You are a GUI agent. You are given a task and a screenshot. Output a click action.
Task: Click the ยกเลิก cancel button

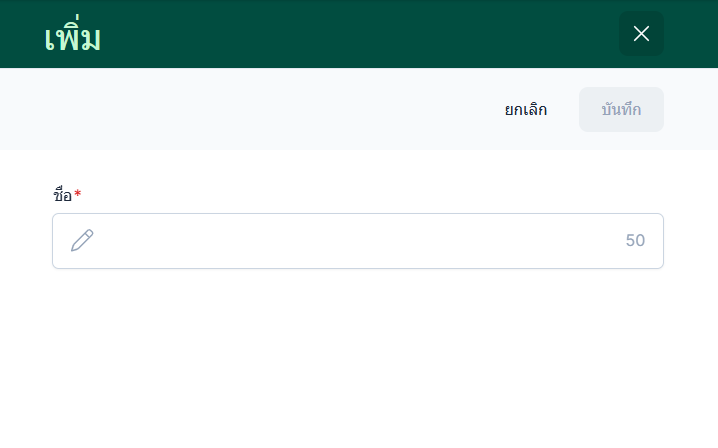[526, 110]
